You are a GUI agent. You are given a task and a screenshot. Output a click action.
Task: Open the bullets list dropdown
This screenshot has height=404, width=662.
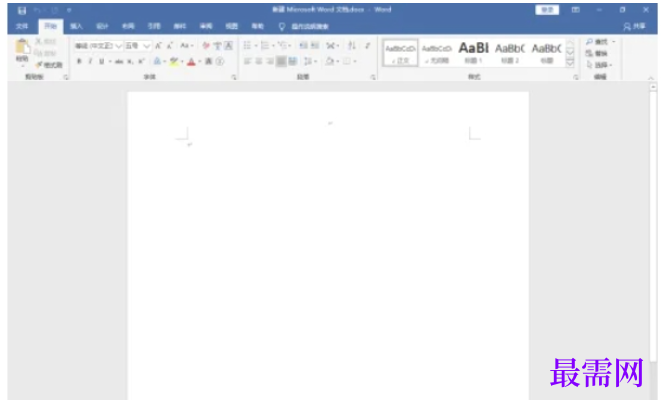click(x=256, y=46)
